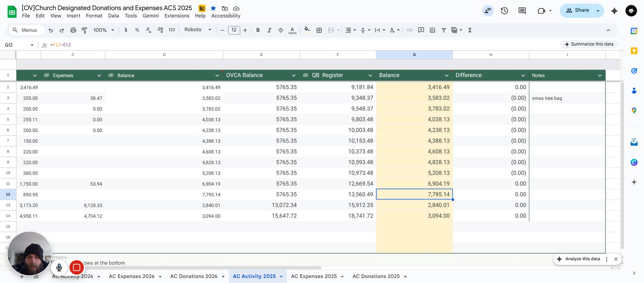The width and height of the screenshot is (644, 283).
Task: Create a filter
Action: click(444, 30)
